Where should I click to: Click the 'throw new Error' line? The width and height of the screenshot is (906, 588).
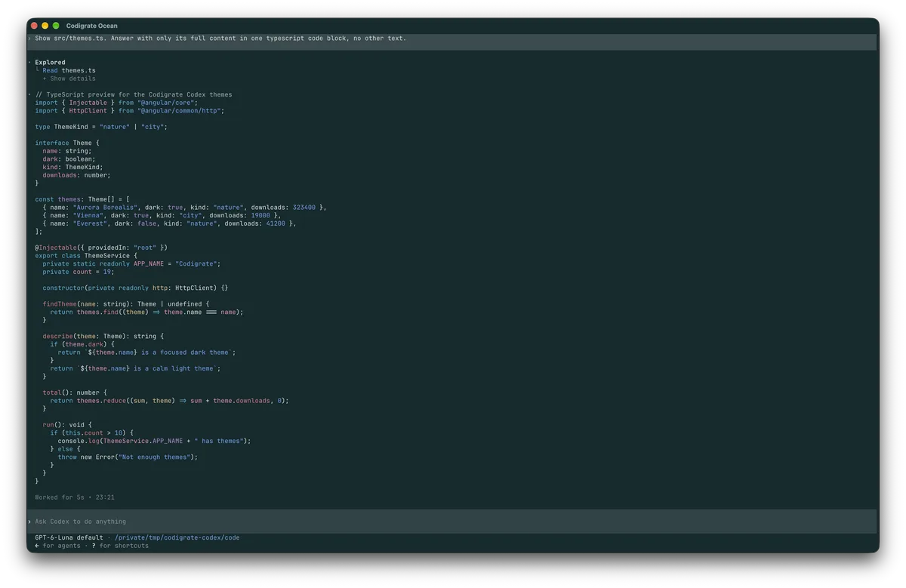click(128, 457)
